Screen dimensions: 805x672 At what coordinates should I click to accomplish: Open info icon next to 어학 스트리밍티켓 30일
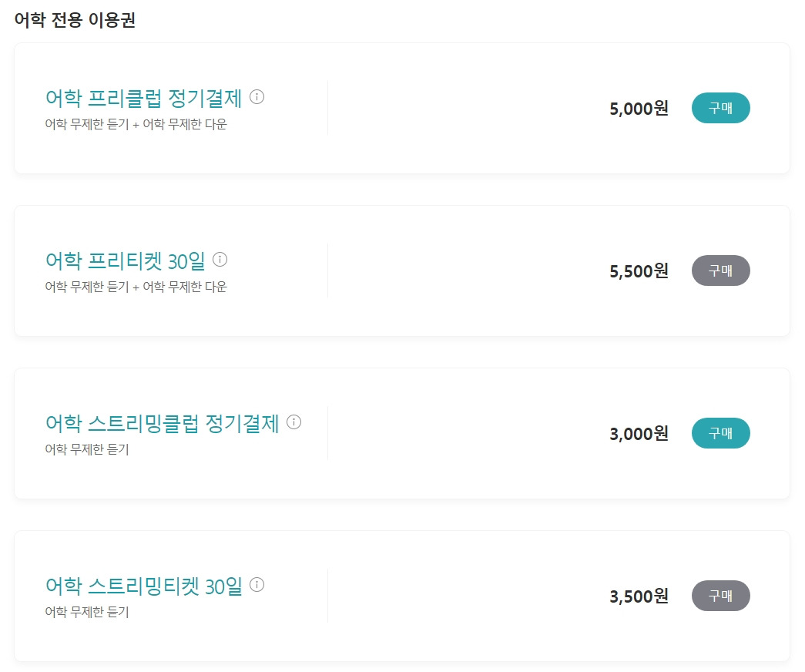pyautogui.click(x=257, y=585)
